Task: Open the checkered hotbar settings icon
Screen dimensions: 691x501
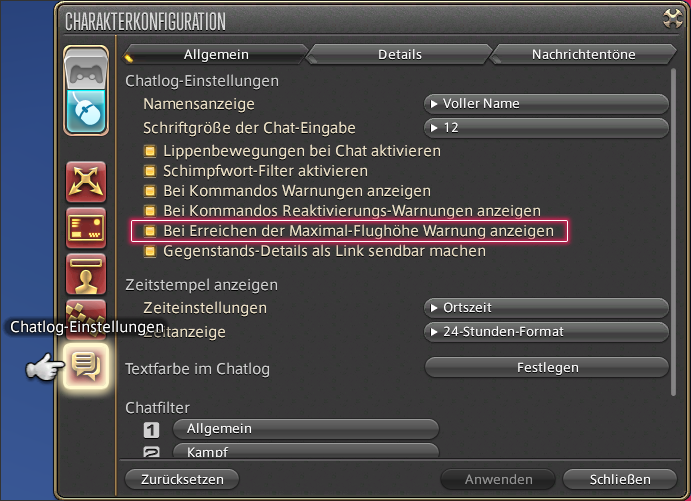Action: coord(86,313)
